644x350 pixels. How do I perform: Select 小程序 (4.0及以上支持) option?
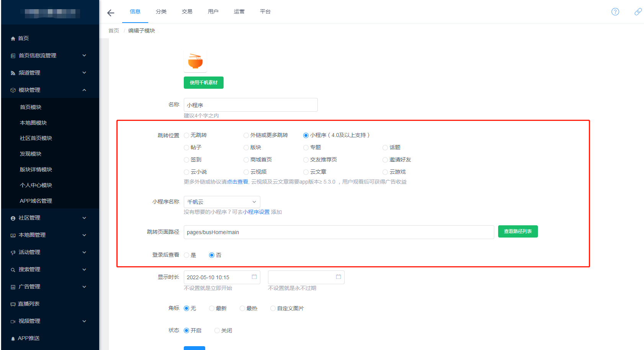coord(306,135)
